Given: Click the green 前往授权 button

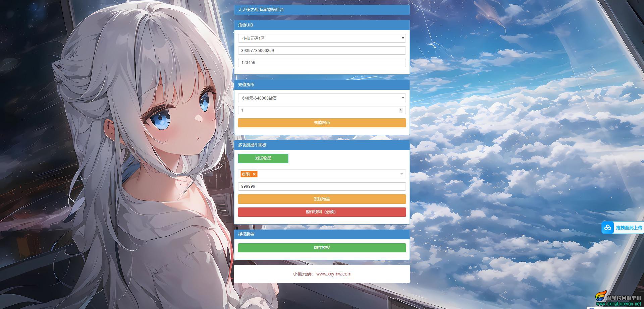Looking at the screenshot, I should pos(322,248).
